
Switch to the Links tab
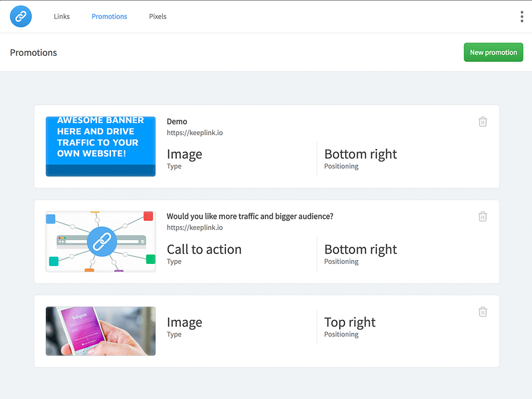coord(62,16)
